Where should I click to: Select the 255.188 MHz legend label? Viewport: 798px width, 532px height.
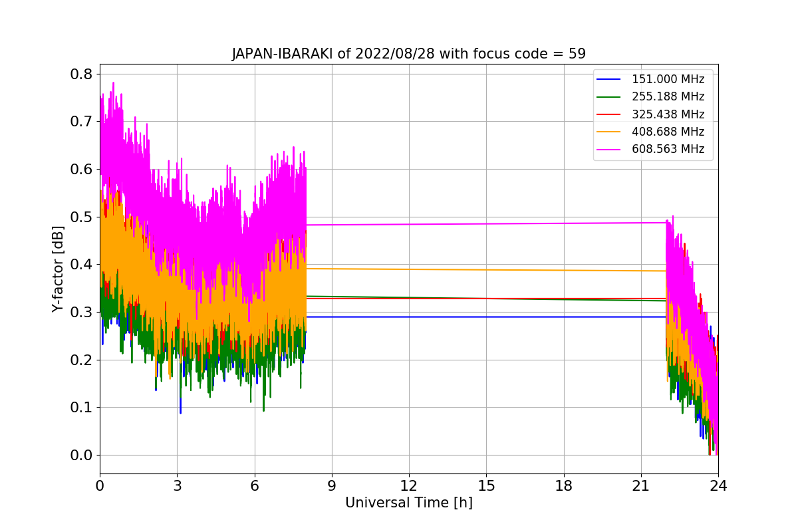click(x=668, y=96)
